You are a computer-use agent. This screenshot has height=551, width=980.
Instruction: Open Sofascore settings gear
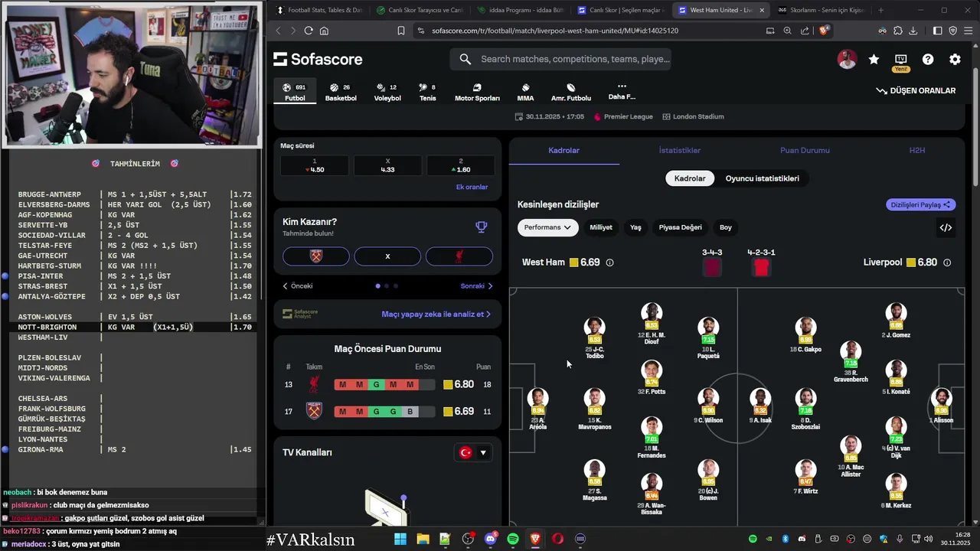tap(955, 59)
